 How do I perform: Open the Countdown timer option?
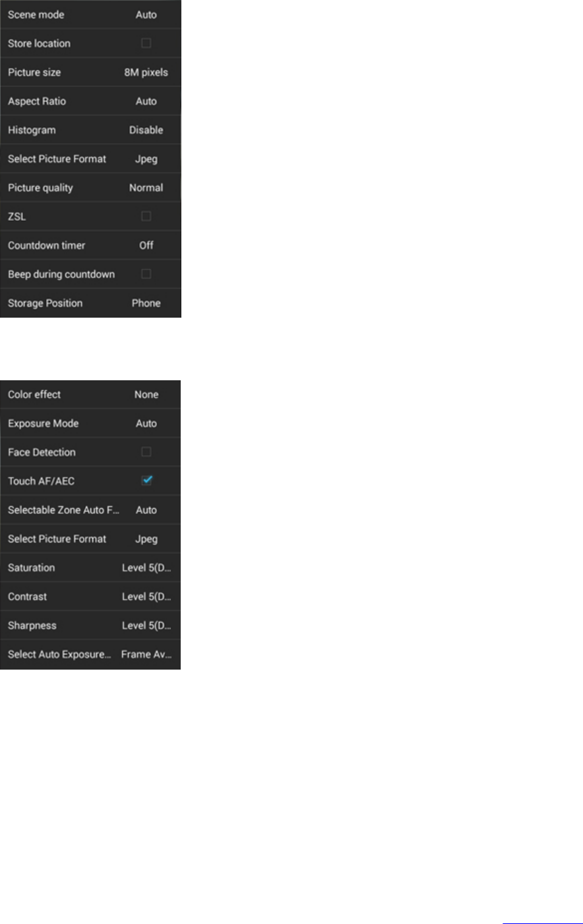point(90,245)
